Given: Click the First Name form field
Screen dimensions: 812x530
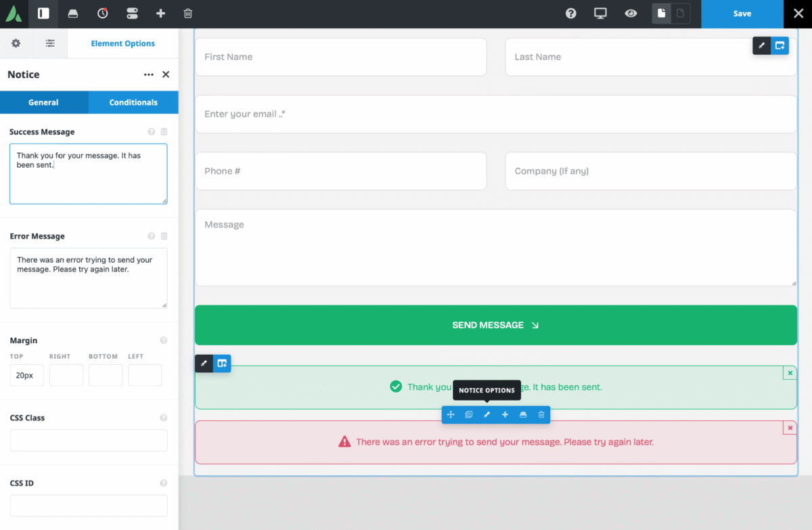Looking at the screenshot, I should pyautogui.click(x=340, y=57).
